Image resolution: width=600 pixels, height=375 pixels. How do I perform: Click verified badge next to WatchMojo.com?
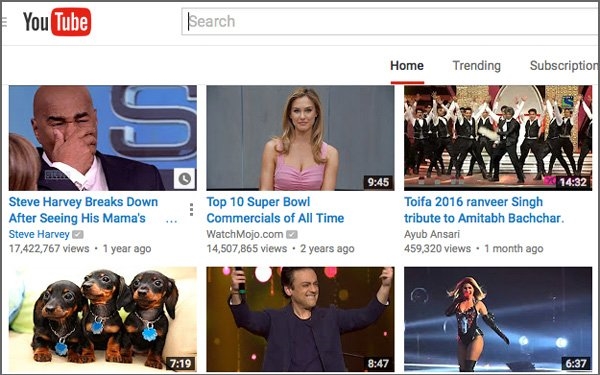coord(292,234)
